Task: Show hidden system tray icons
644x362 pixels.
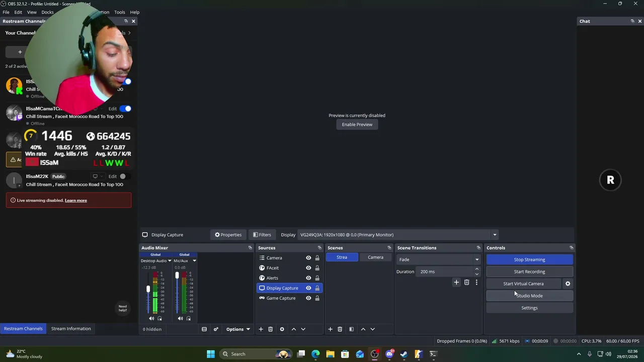Action: click(579, 354)
